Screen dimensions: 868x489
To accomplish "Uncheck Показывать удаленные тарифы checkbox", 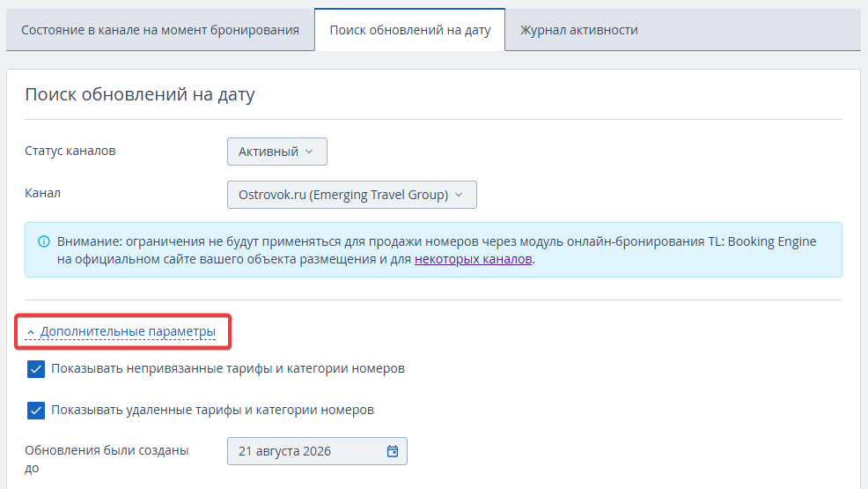I will pos(36,411).
